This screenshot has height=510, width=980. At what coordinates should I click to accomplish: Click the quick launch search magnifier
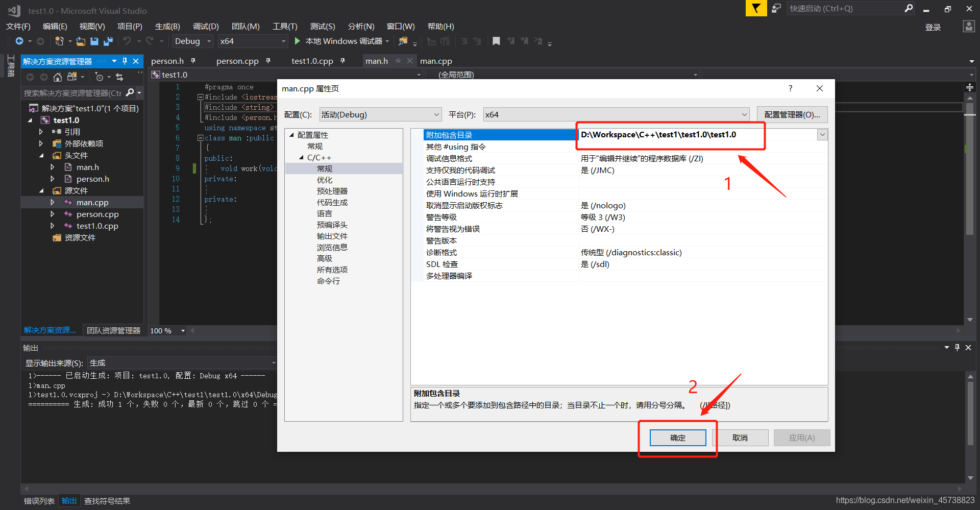click(x=909, y=8)
